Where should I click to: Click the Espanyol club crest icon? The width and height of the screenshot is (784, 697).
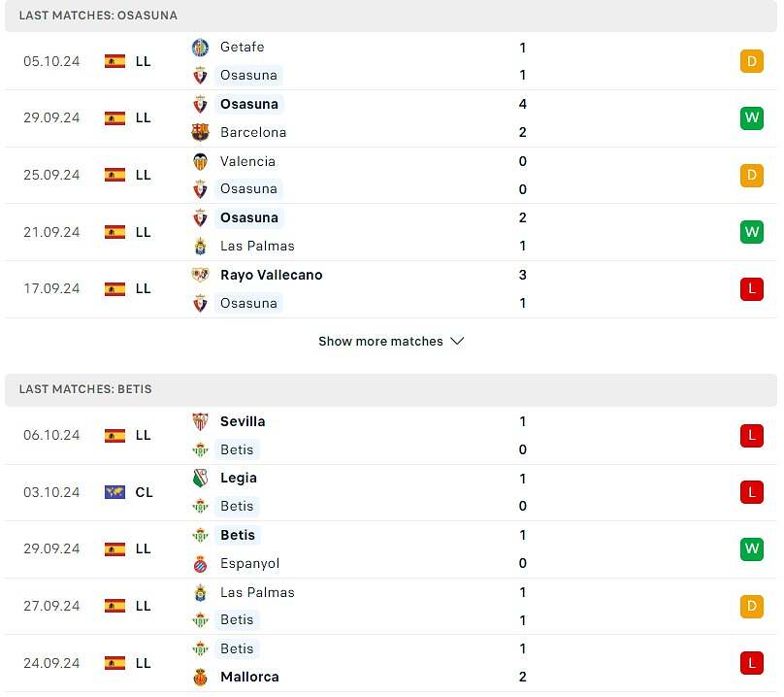tap(200, 563)
